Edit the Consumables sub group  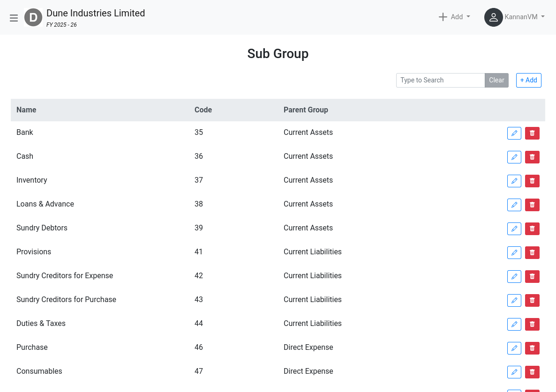pos(514,372)
